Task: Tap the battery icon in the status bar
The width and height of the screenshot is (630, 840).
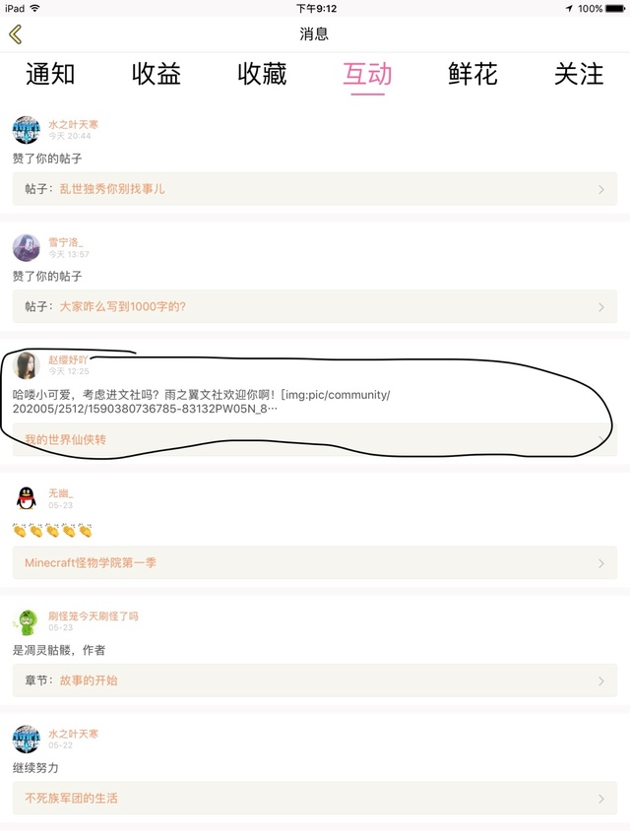Action: (x=615, y=9)
